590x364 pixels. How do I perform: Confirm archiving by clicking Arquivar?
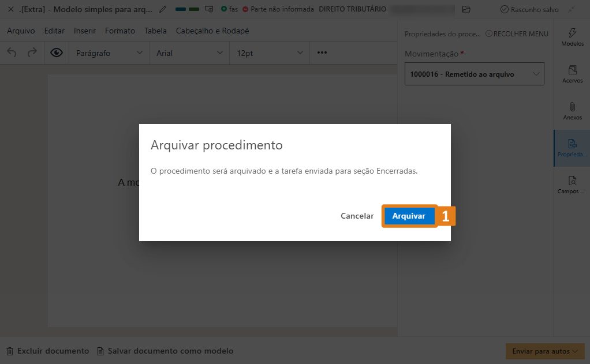click(x=409, y=216)
